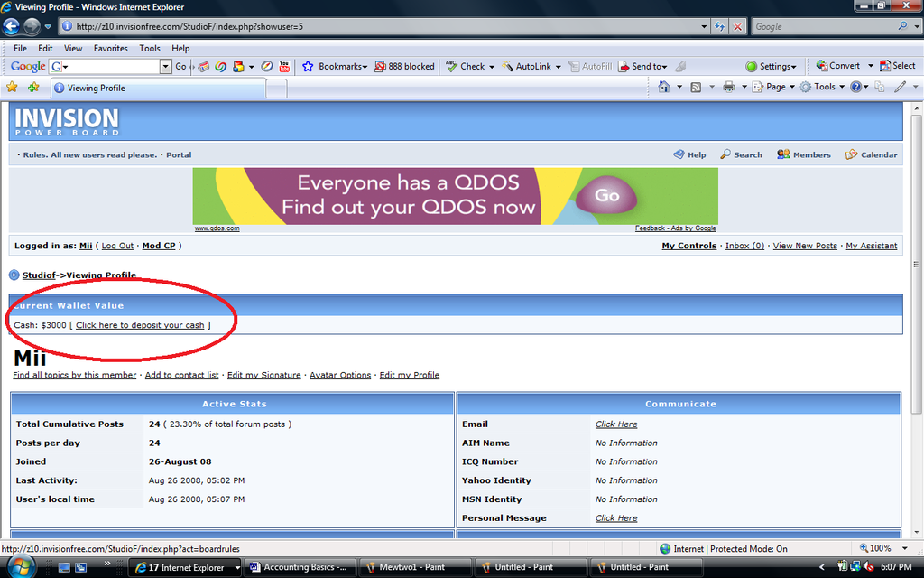Open the Edit my Signature link
This screenshot has height=578, width=924.
[x=263, y=375]
